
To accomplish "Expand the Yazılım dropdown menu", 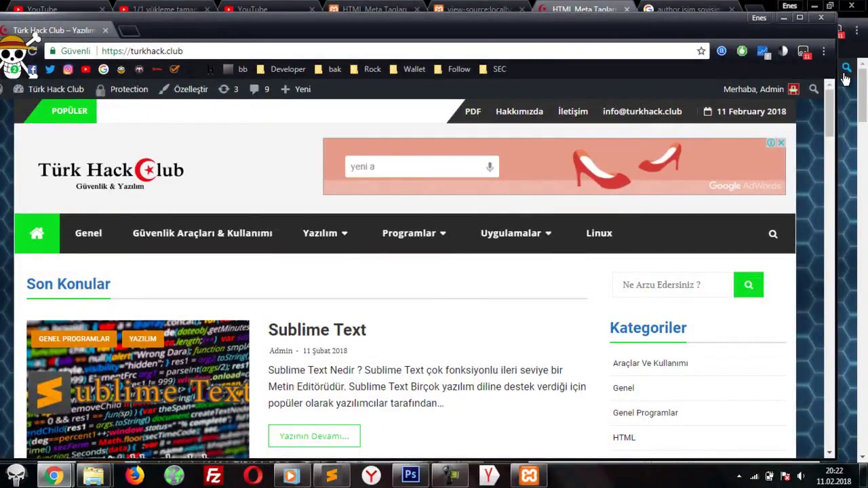I will [325, 233].
